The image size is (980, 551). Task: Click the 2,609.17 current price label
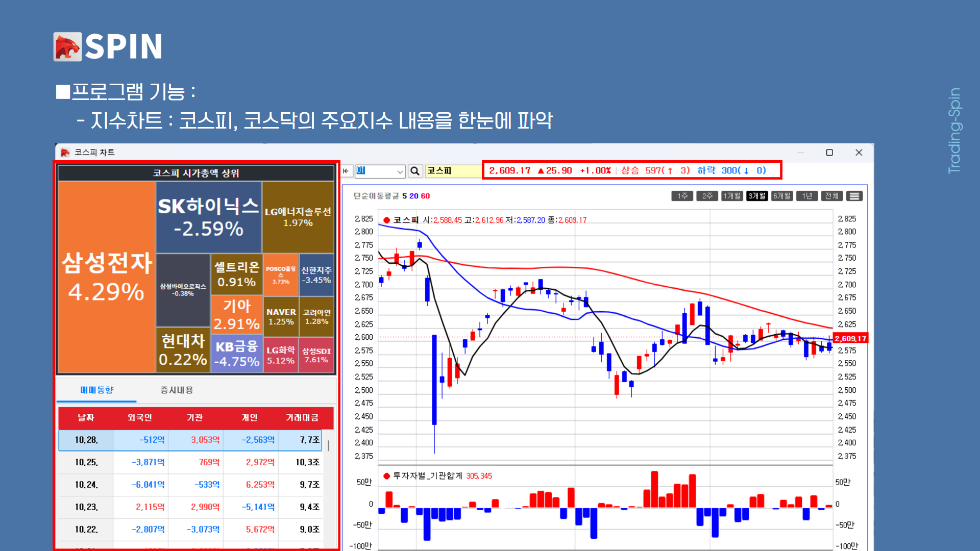(x=850, y=339)
